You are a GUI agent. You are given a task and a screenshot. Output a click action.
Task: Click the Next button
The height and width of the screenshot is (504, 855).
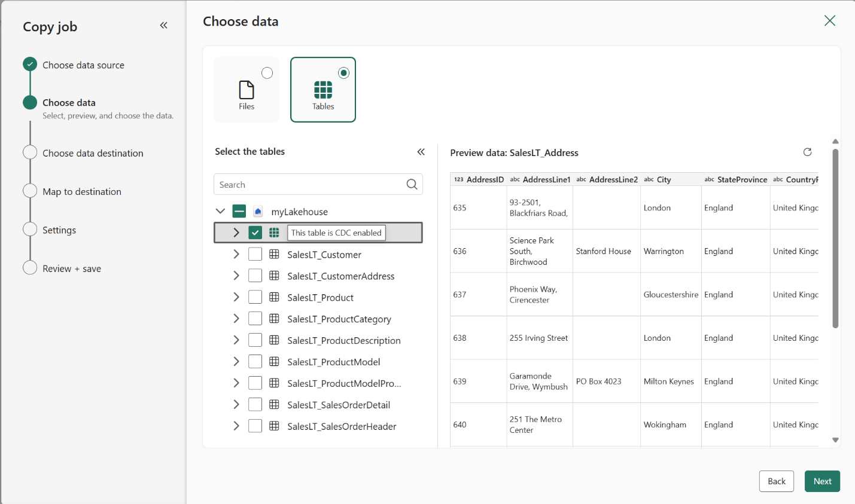[x=822, y=481]
